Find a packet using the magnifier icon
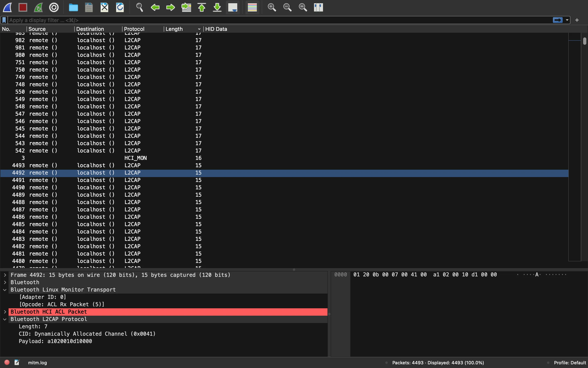Image resolution: width=588 pixels, height=368 pixels. (x=139, y=7)
